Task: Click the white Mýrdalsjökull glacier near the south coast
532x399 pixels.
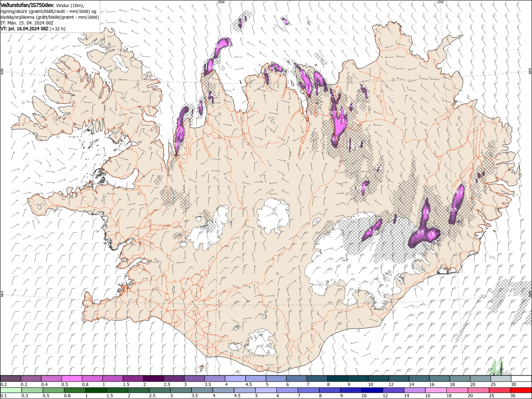Action: point(260,343)
